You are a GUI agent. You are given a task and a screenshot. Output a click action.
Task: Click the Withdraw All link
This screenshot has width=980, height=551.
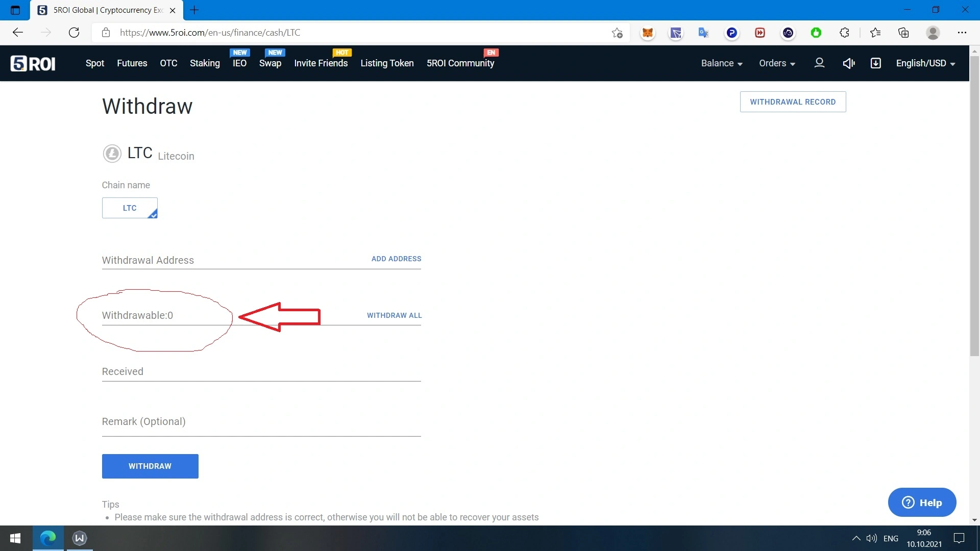394,316
